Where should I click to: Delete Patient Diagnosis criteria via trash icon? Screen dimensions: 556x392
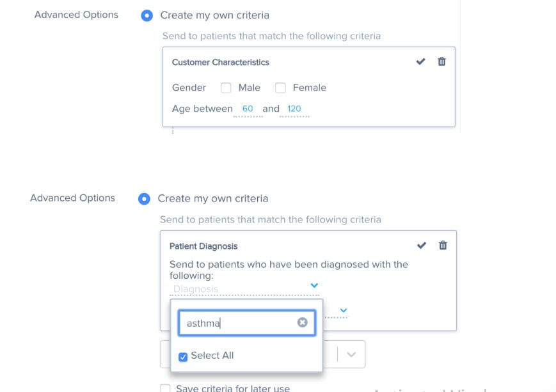[x=443, y=245]
